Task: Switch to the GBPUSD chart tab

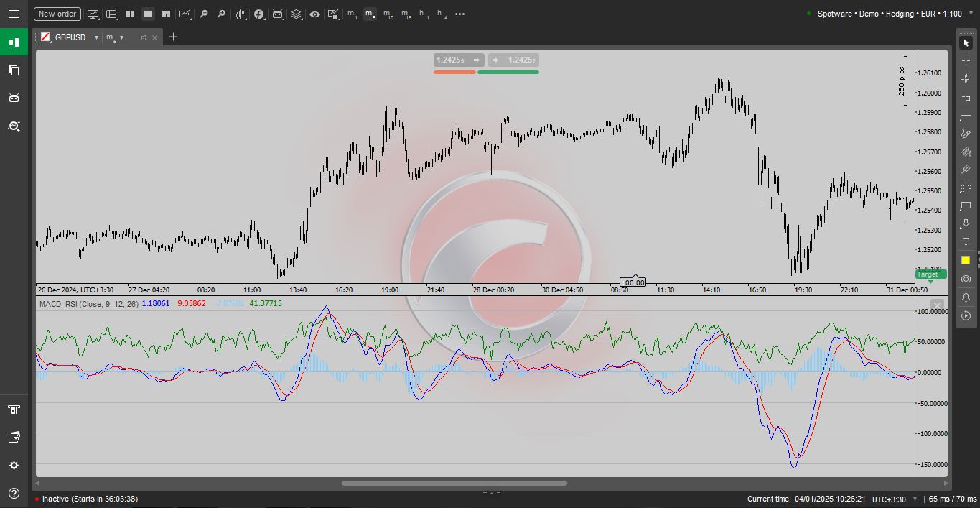Action: 68,37
